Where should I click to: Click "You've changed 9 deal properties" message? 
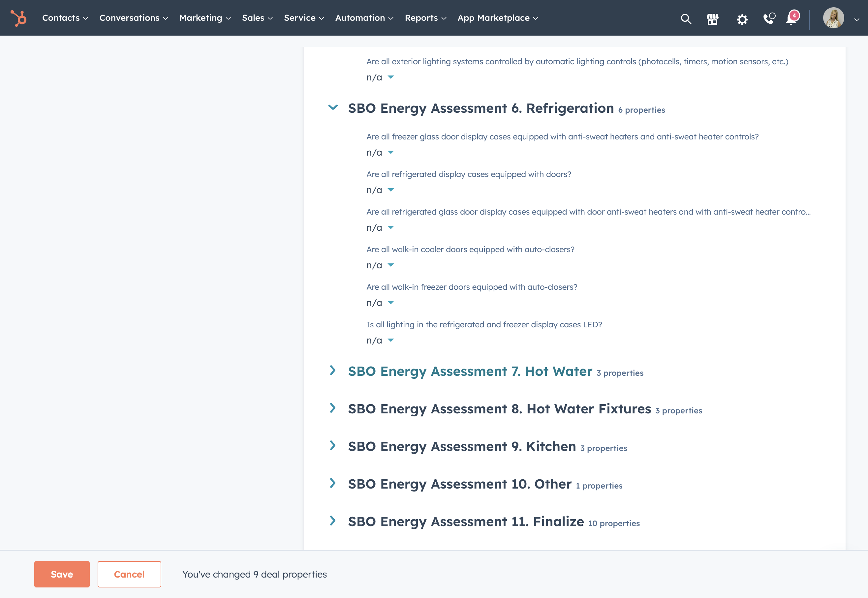(x=255, y=574)
